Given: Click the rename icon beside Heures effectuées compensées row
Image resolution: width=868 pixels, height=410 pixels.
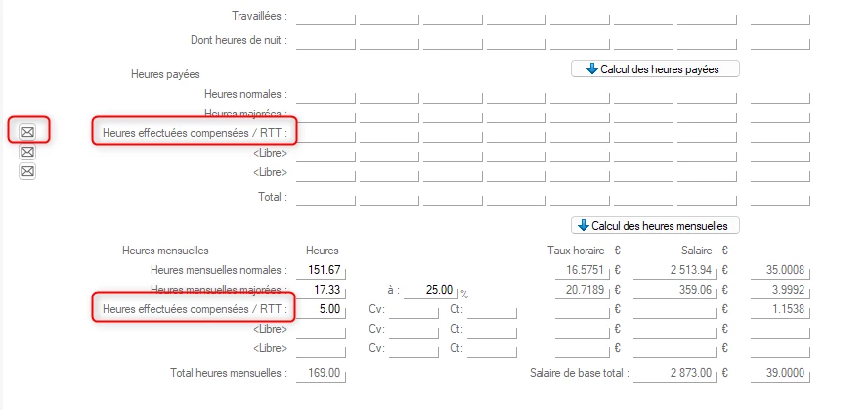Looking at the screenshot, I should point(27,131).
